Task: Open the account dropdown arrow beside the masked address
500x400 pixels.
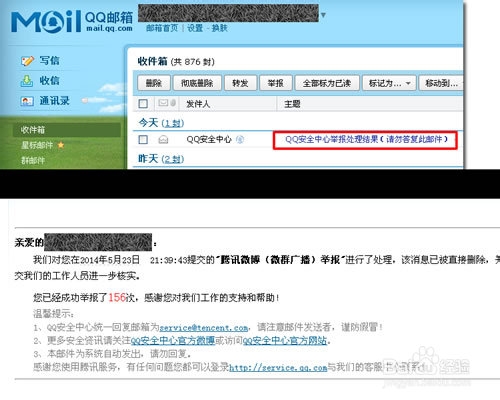Action: pos(323,15)
